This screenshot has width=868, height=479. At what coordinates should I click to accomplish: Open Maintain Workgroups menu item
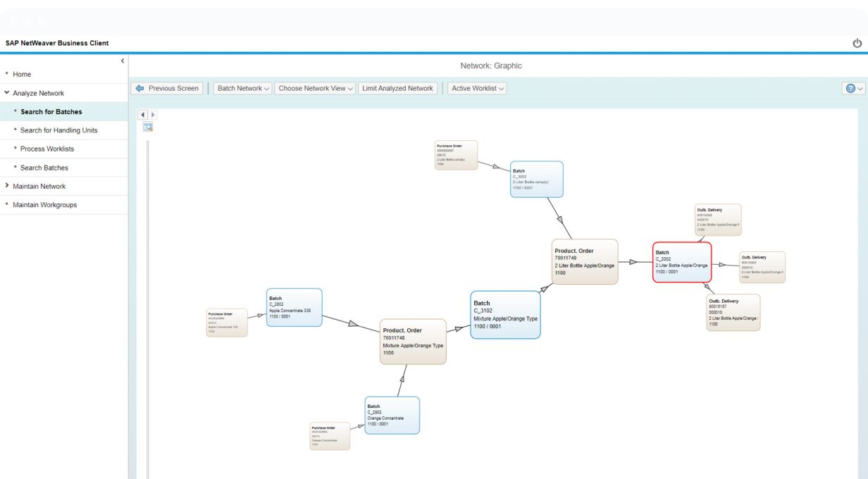44,205
